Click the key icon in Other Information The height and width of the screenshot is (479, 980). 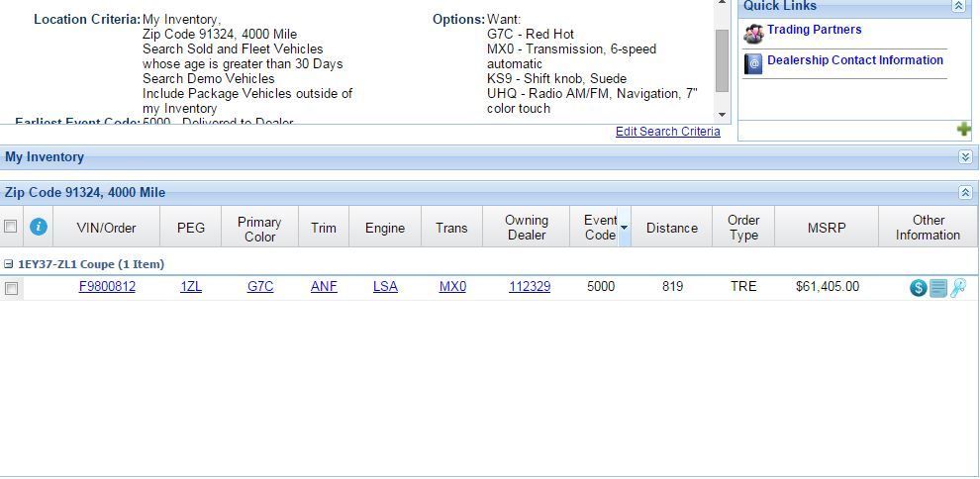click(x=957, y=288)
